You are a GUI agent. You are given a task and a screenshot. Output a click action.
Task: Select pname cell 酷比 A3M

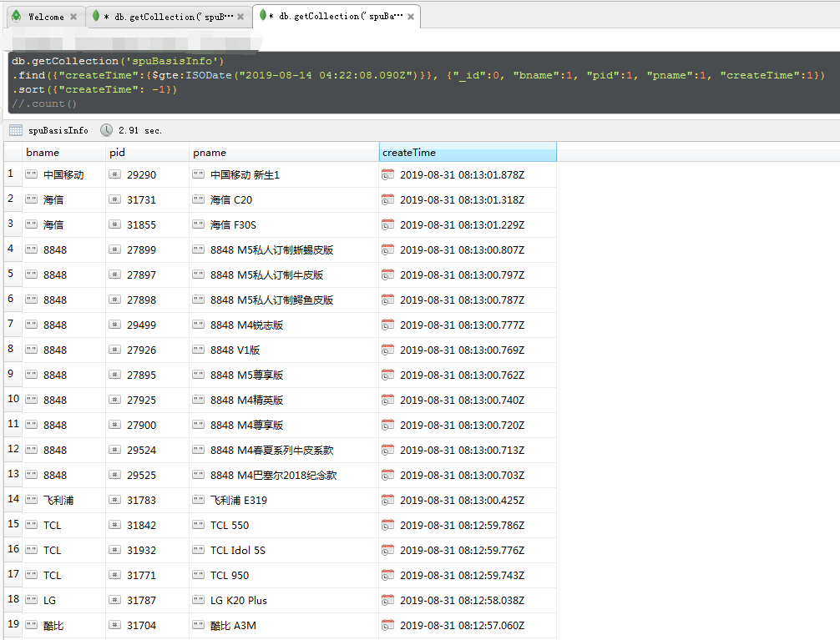tap(284, 625)
